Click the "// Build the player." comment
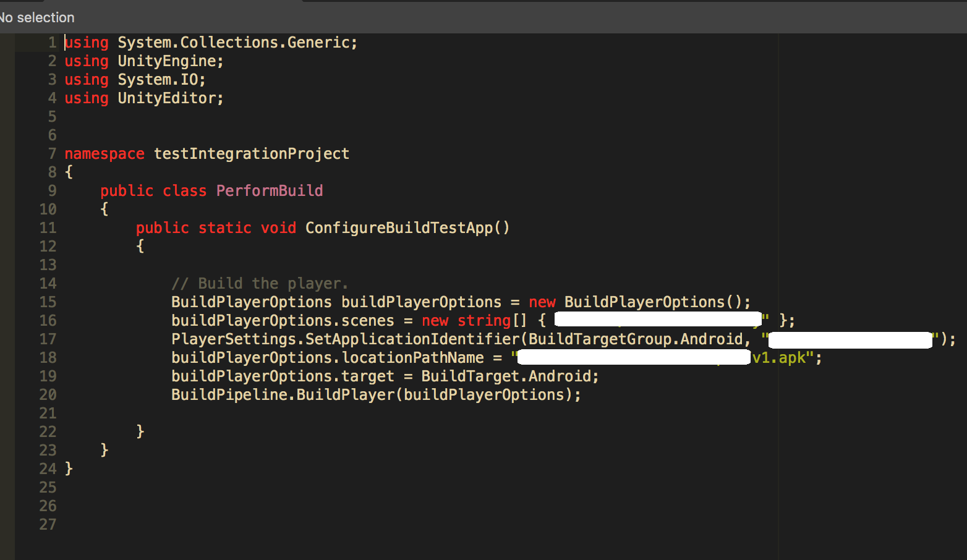 point(260,284)
